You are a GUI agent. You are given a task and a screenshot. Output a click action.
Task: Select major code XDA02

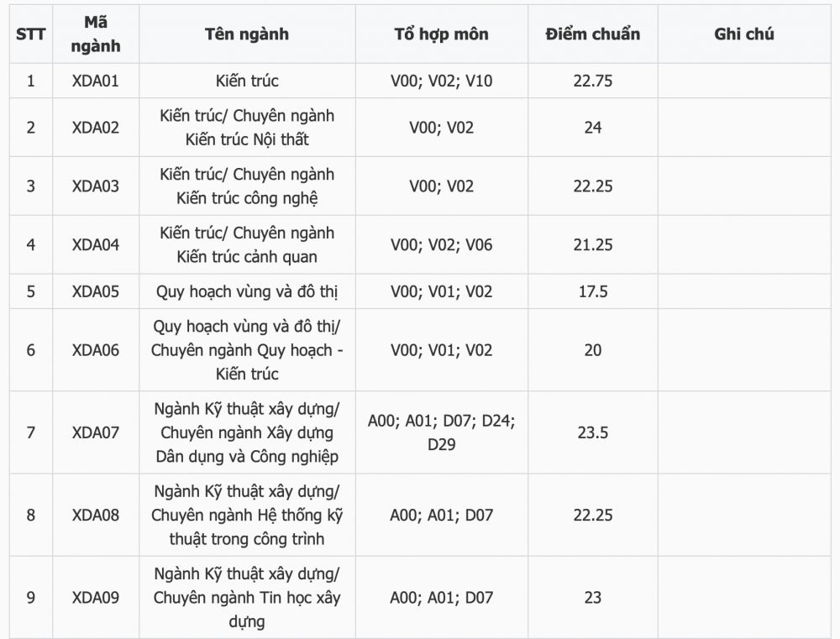coord(96,128)
